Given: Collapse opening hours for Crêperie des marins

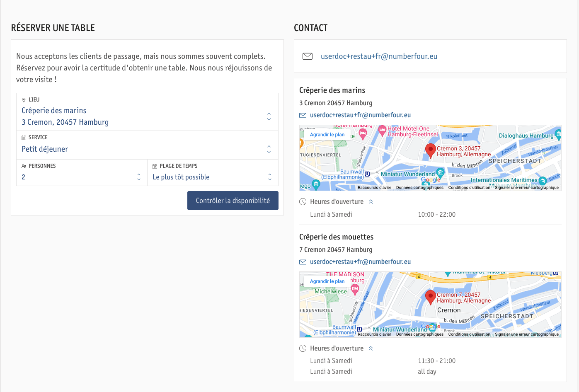Looking at the screenshot, I should (x=371, y=202).
